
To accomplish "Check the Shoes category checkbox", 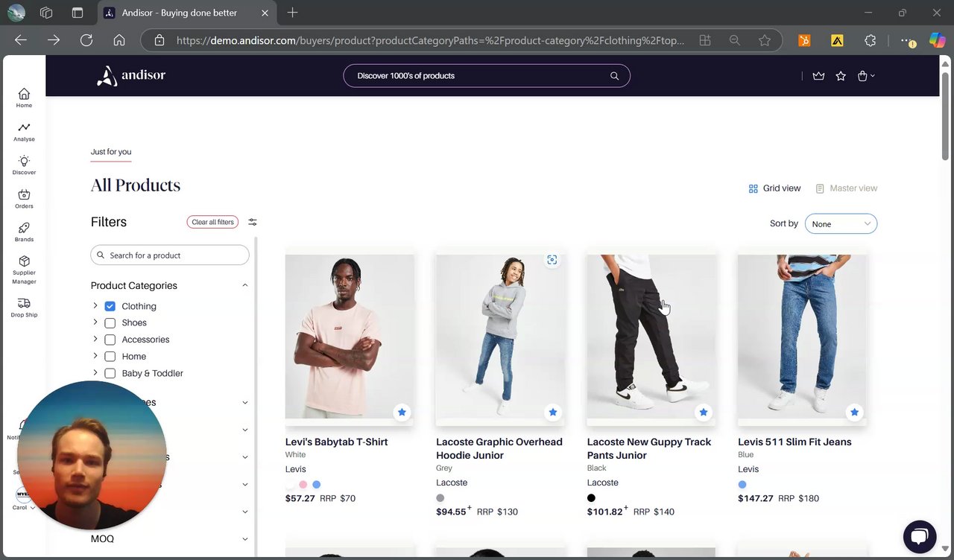I will click(x=110, y=323).
